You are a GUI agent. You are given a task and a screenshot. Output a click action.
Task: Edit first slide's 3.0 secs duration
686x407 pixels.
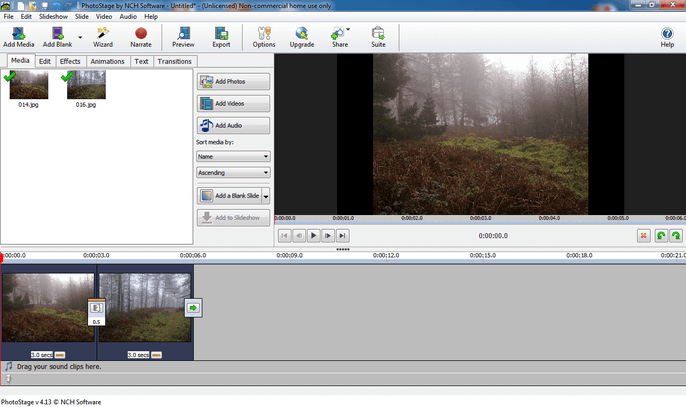point(42,354)
